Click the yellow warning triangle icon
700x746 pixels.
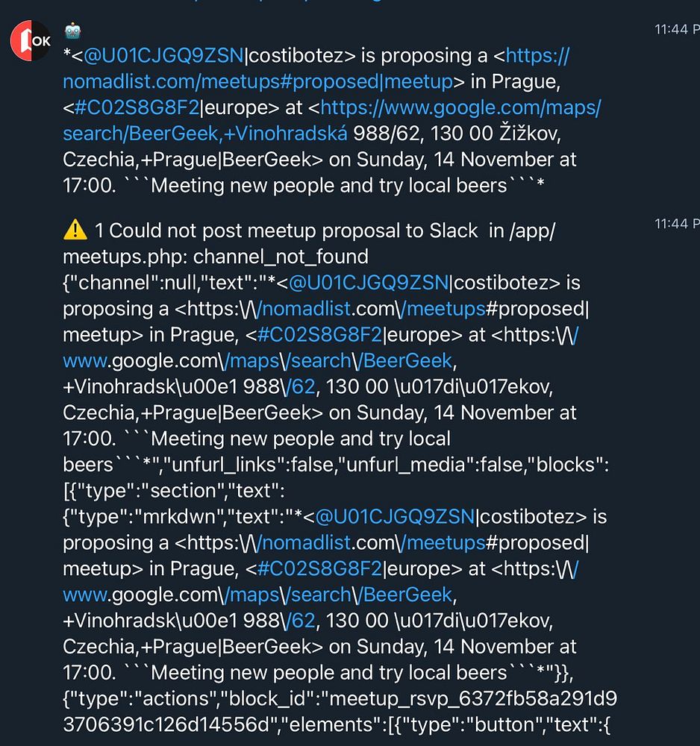75,231
